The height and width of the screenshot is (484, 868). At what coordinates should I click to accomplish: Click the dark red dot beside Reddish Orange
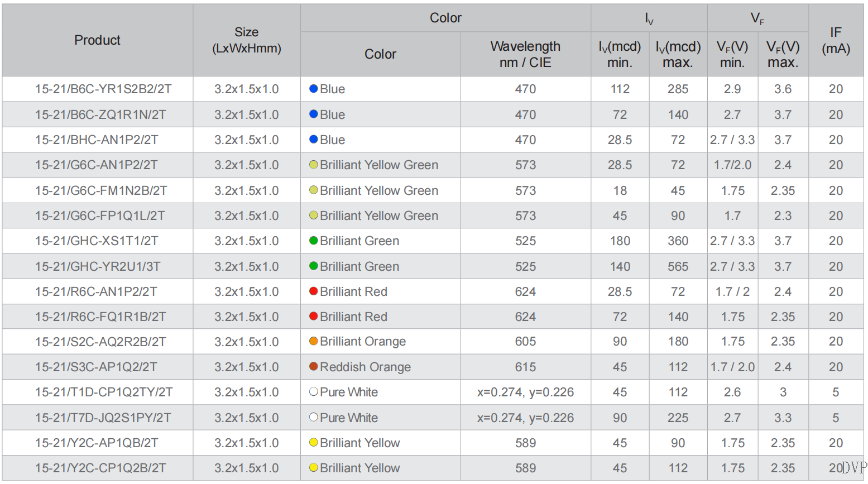[314, 367]
